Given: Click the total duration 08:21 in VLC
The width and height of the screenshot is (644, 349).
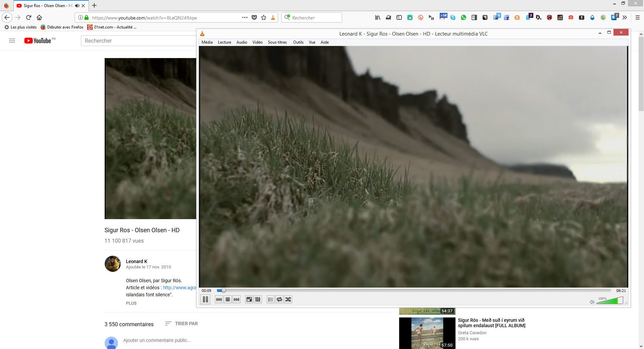Looking at the screenshot, I should coord(621,291).
